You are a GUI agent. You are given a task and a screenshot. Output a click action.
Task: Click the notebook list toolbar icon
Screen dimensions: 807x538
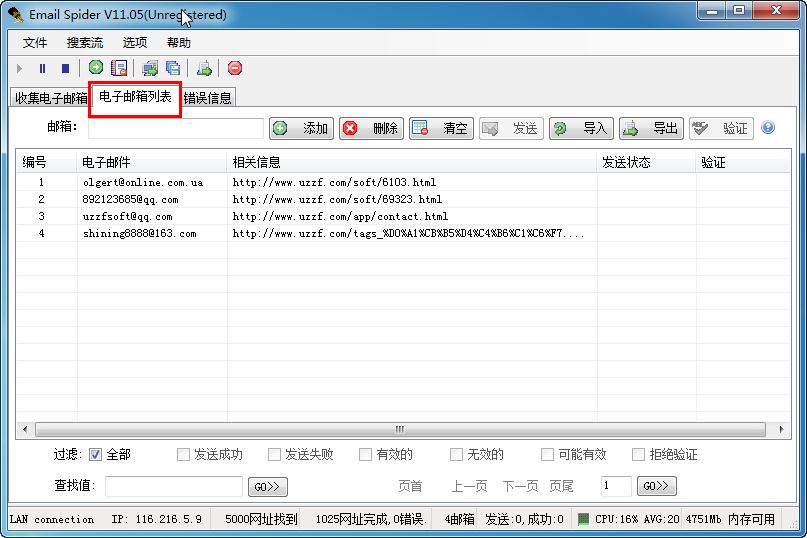(x=119, y=67)
